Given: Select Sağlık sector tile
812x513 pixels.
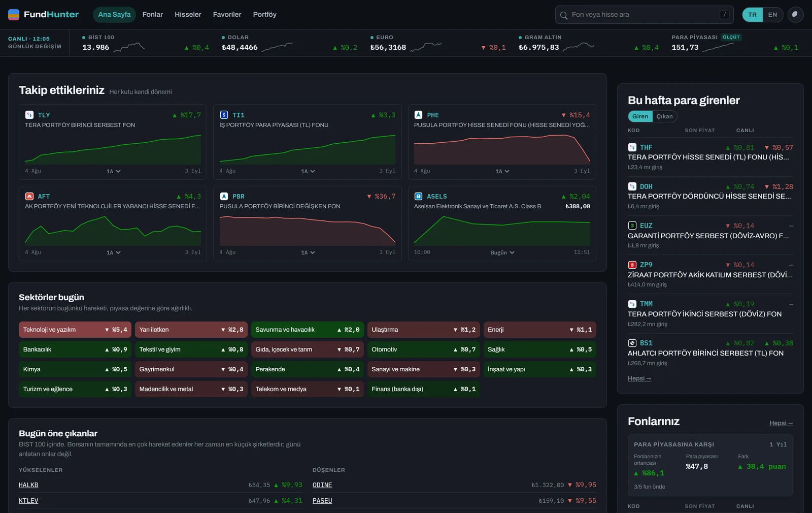Looking at the screenshot, I should pyautogui.click(x=540, y=349).
